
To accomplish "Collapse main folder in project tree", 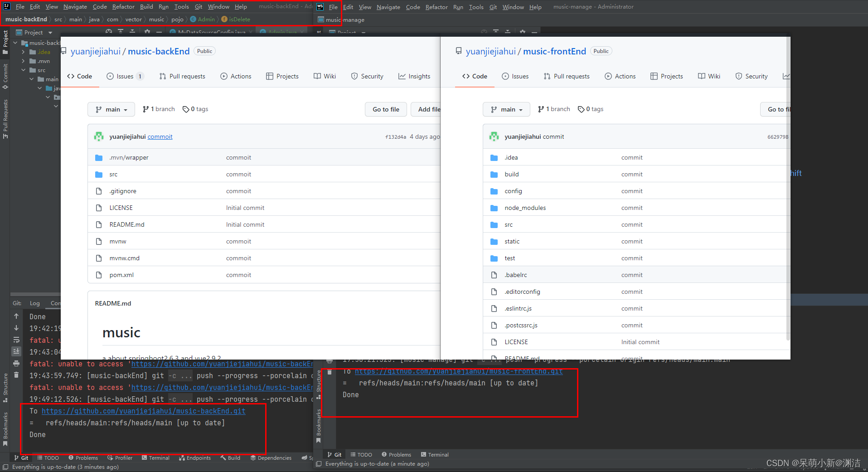I will tap(31, 79).
